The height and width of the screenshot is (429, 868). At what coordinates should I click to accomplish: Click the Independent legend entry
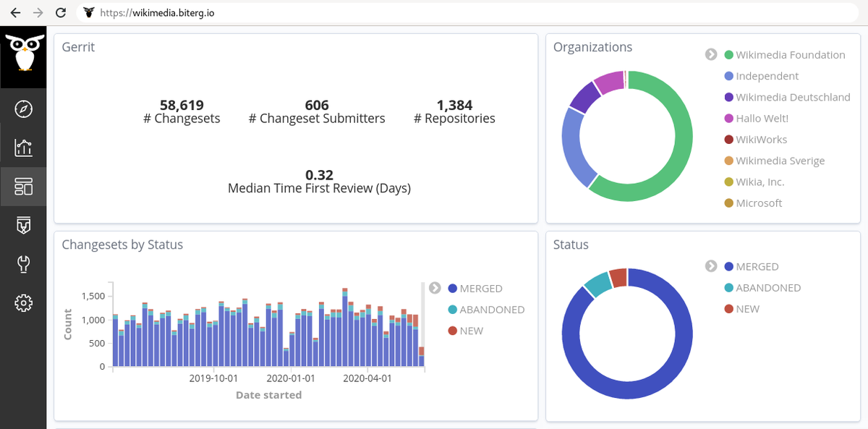[x=767, y=76]
